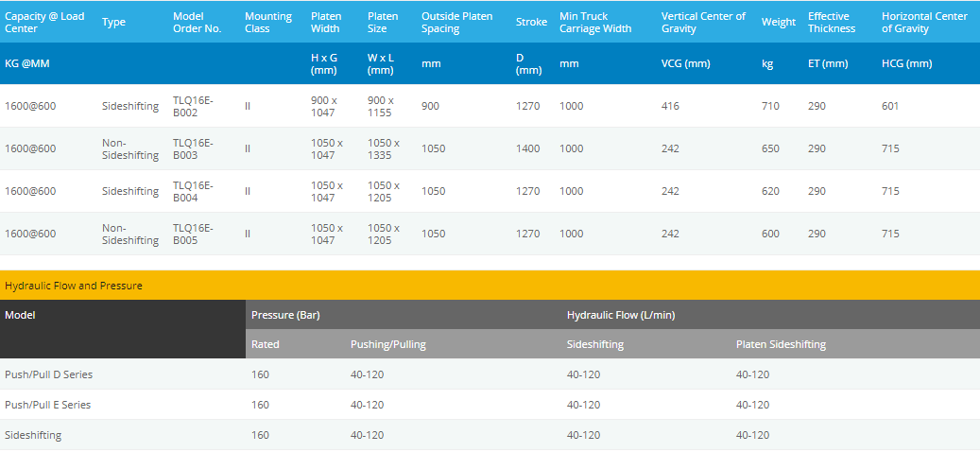Click the "Platen Sideshifting" subheader
Screen dimensions: 980x452
pyautogui.click(x=781, y=344)
